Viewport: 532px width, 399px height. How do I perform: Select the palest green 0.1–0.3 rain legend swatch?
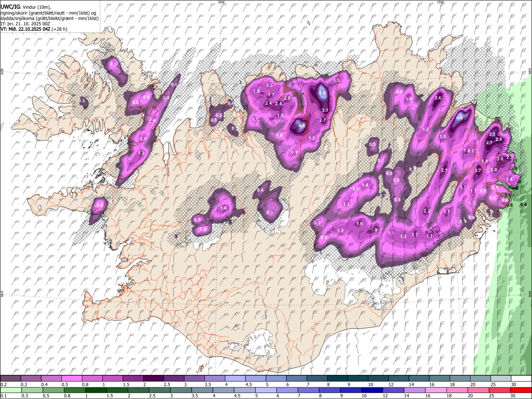(x=11, y=390)
